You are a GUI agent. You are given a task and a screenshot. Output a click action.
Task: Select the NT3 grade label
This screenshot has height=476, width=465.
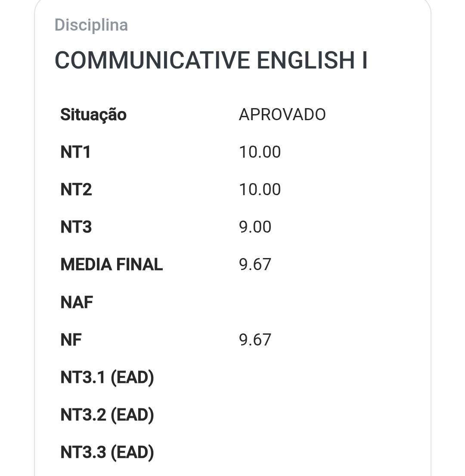pos(76,227)
